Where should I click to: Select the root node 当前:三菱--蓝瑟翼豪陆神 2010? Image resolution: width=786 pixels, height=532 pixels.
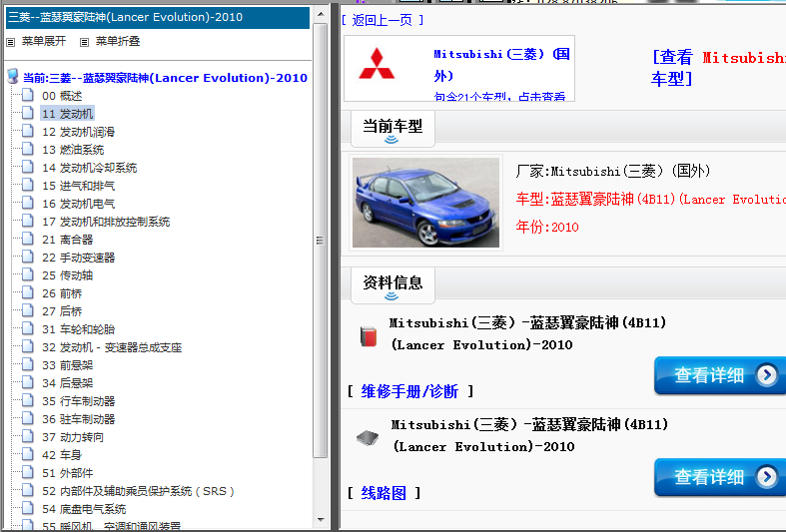[166, 78]
